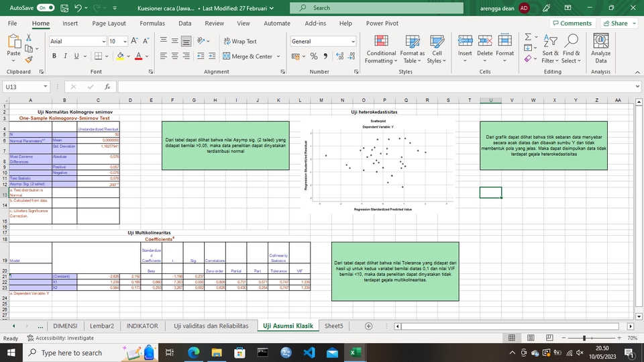Click the Orientation text angle icon

click(201, 41)
